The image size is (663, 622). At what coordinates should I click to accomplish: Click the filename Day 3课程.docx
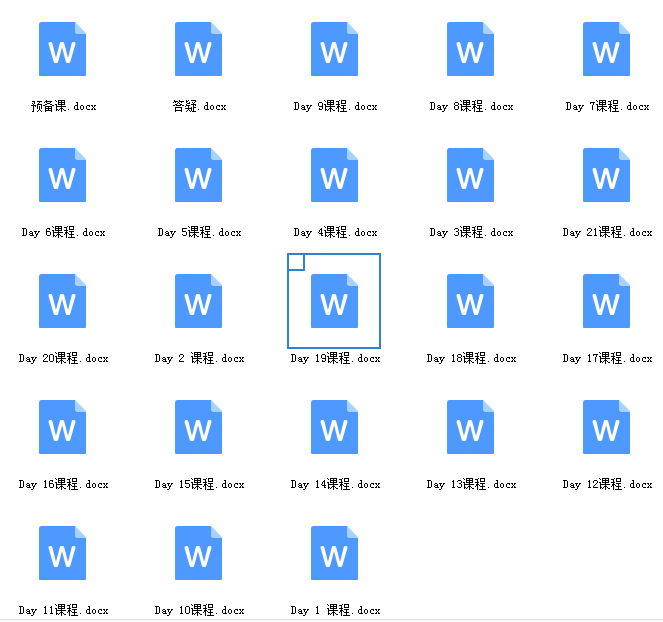pos(471,232)
